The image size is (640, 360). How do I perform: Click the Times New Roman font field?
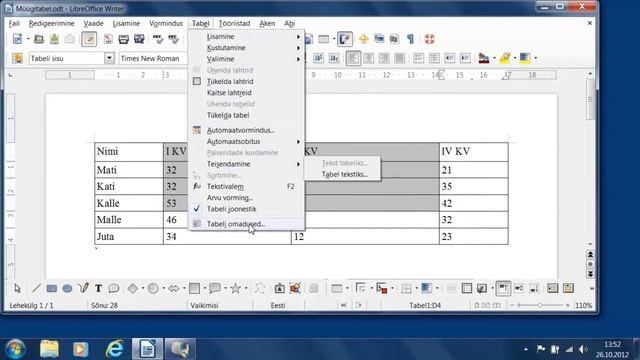pyautogui.click(x=153, y=58)
